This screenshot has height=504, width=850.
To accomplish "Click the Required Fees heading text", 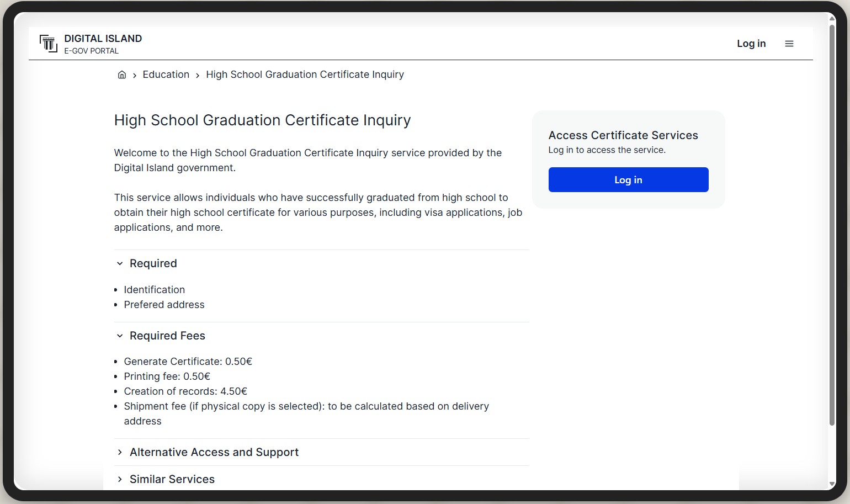I will 167,336.
